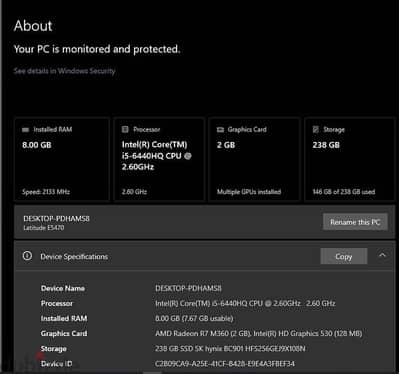Select the Graphics Card 2 GB card
Viewport: 399px width, 374px height.
pos(254,159)
